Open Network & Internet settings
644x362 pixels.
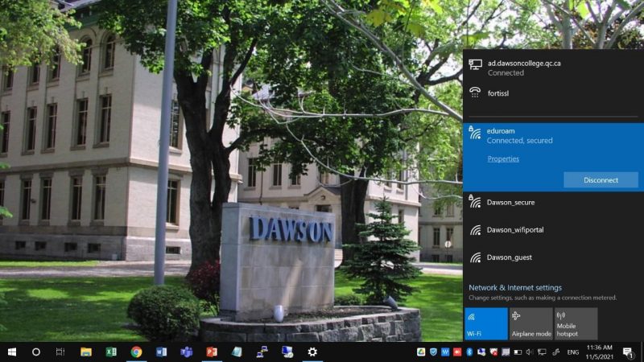[515, 287]
